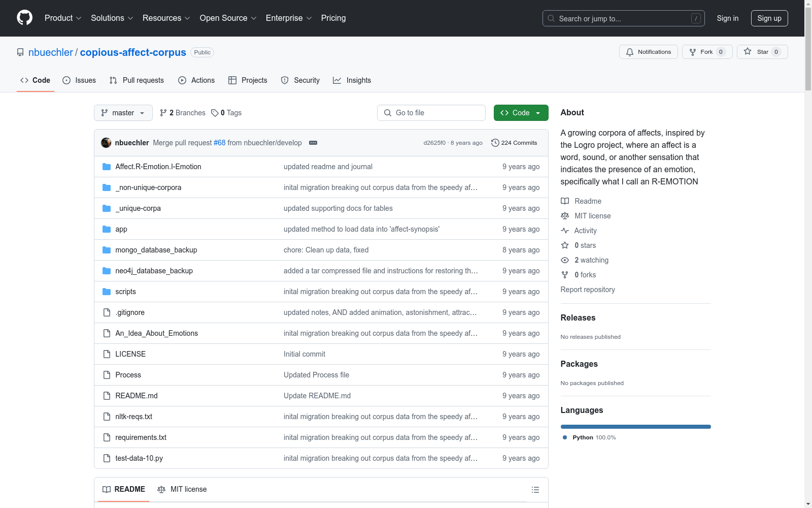This screenshot has width=812, height=508.
Task: Click the requirements.txt file icon
Action: point(107,437)
